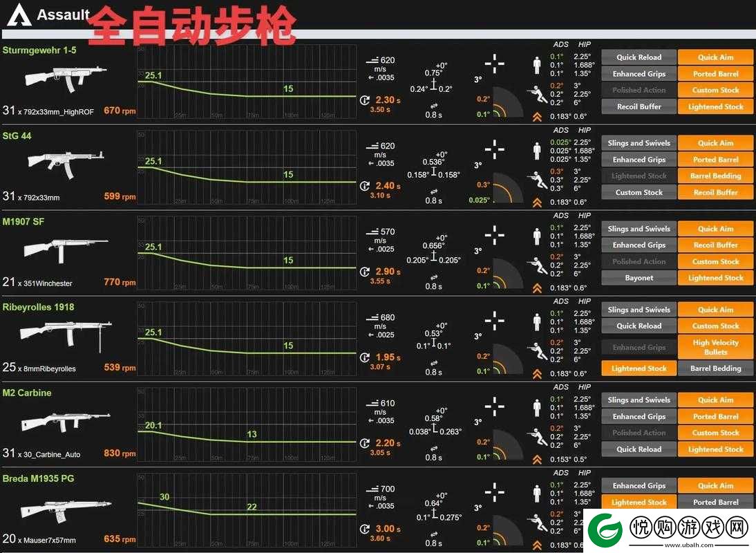
Task: Click the StG 44 crosshair icon
Action: (495, 149)
